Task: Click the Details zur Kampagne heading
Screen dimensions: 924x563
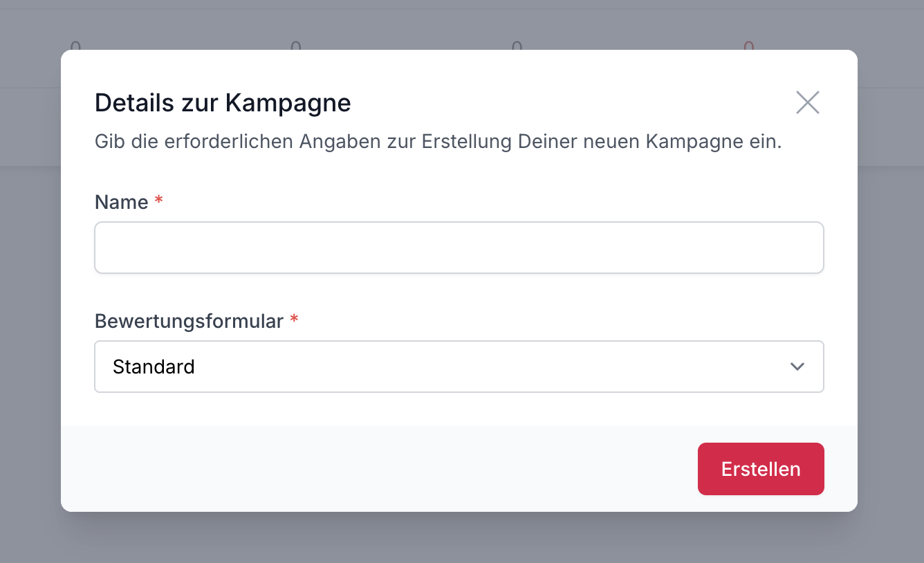Action: tap(223, 103)
